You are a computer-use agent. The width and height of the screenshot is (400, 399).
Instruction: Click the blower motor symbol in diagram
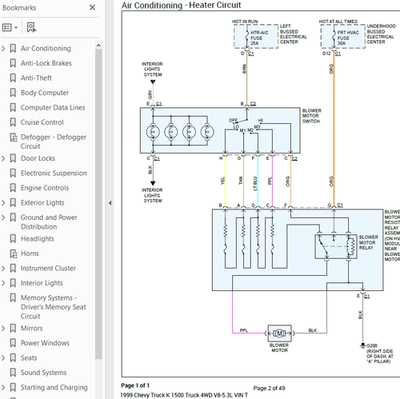click(x=279, y=333)
